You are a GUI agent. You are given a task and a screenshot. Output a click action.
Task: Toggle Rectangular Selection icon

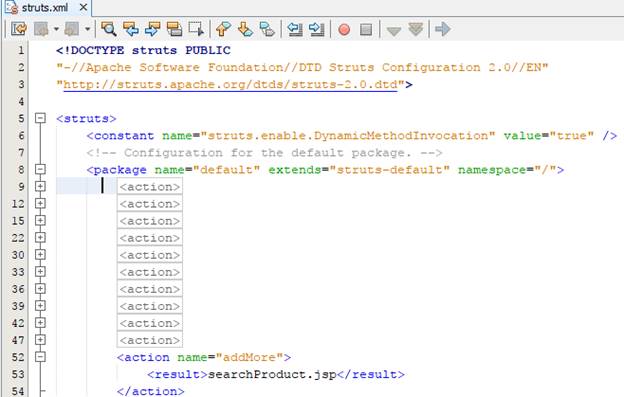pyautogui.click(x=196, y=29)
